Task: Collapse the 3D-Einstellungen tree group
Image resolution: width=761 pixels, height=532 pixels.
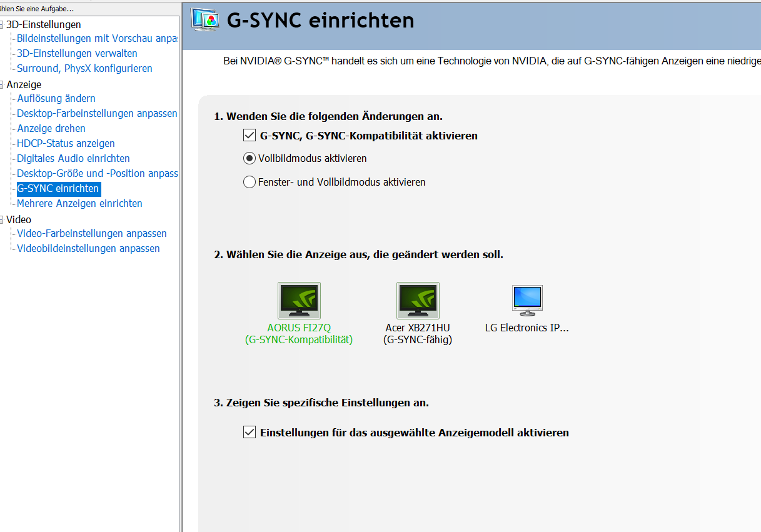Action: pyautogui.click(x=2, y=25)
